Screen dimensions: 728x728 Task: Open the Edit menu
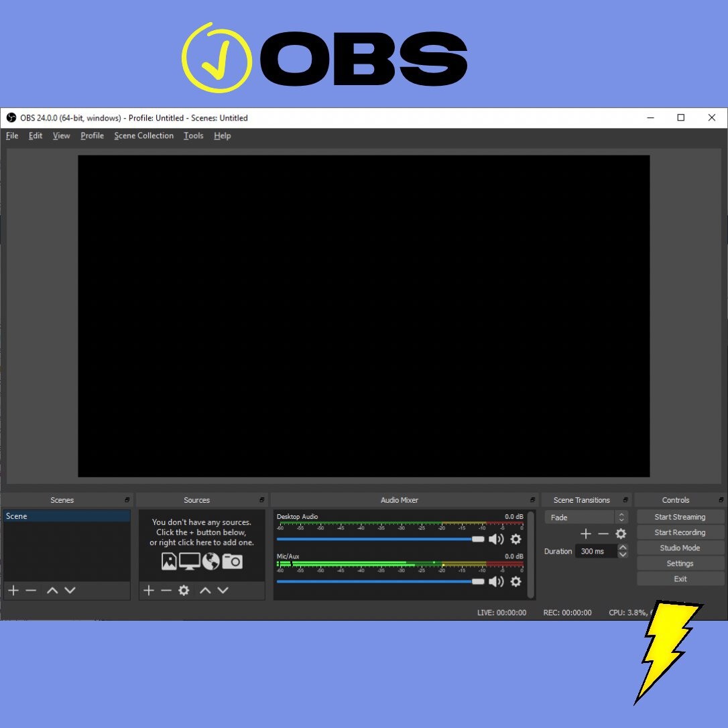36,135
